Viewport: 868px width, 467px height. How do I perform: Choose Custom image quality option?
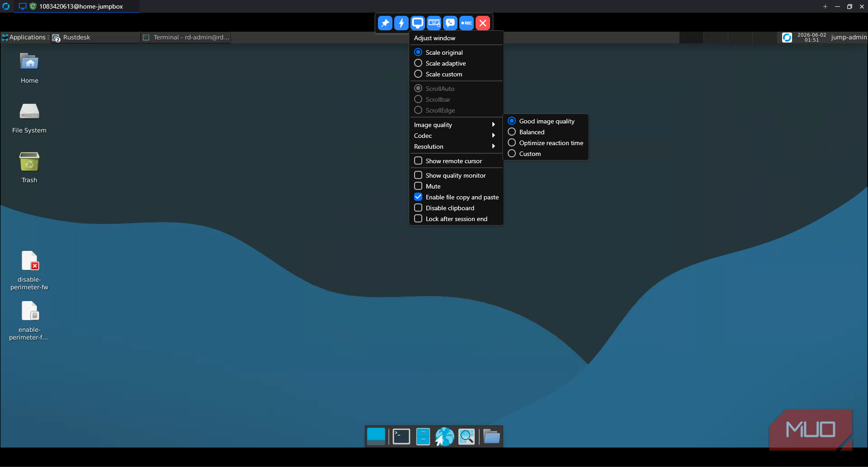(x=545, y=154)
